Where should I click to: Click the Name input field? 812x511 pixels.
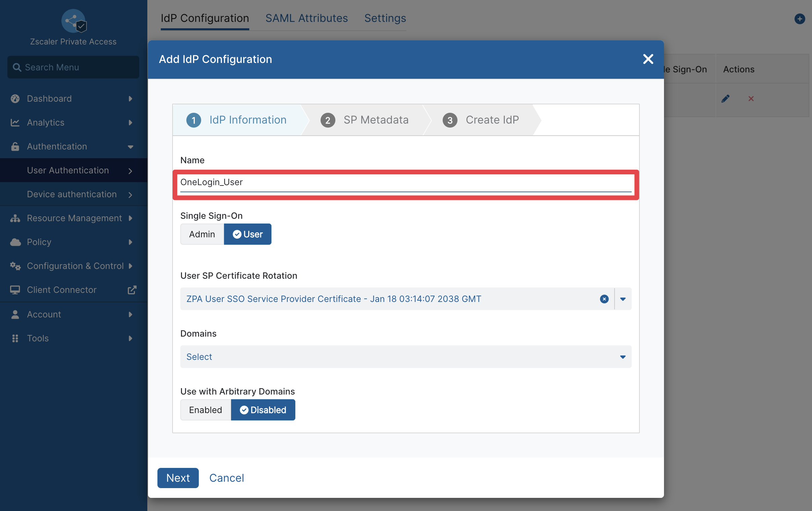click(x=406, y=183)
